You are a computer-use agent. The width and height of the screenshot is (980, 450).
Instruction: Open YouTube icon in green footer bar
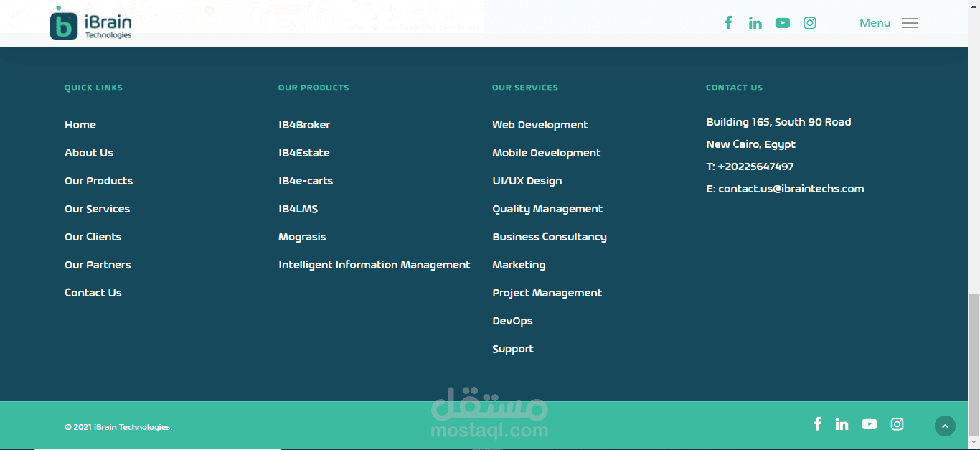(870, 424)
